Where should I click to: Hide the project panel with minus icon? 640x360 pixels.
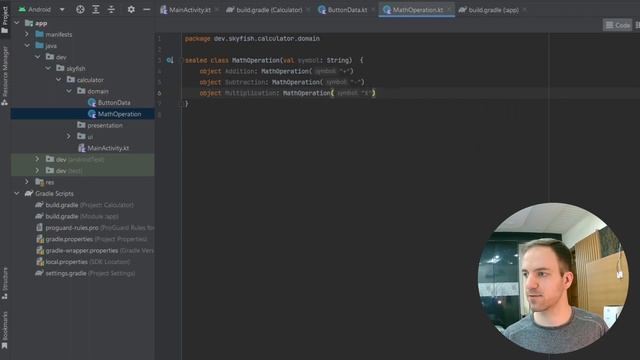(x=147, y=9)
